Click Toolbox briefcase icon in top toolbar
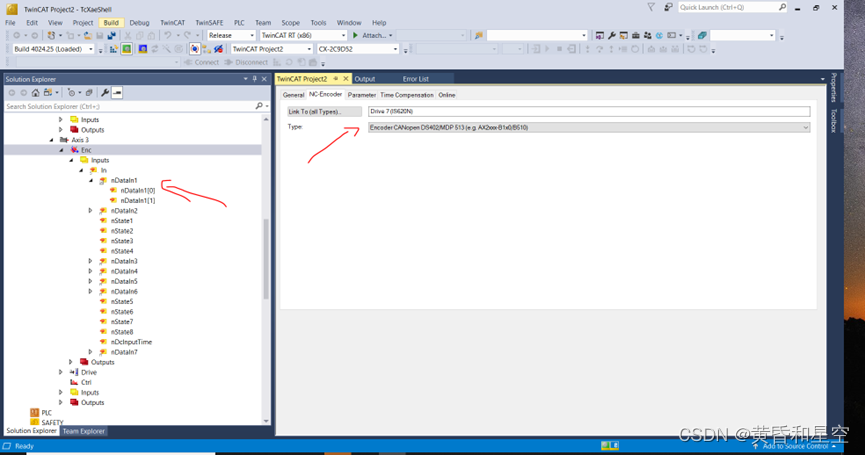865x455 pixels. click(636, 35)
